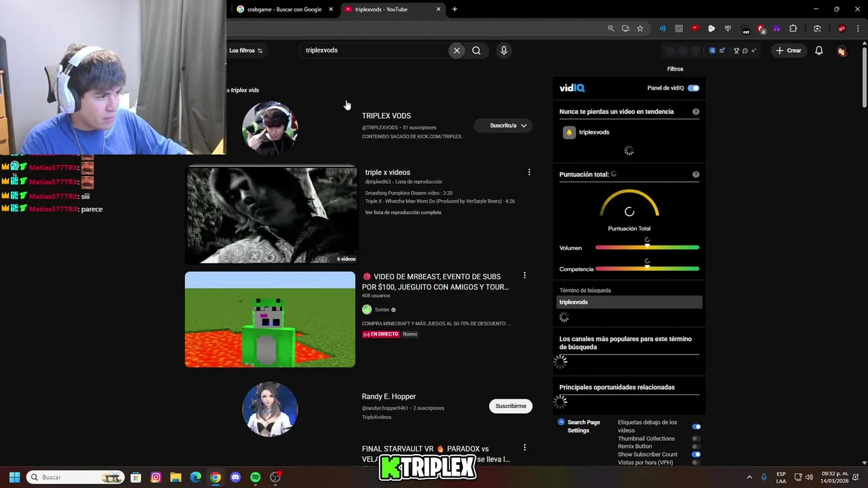Open the 'triple x videos' playlist title

coord(387,172)
